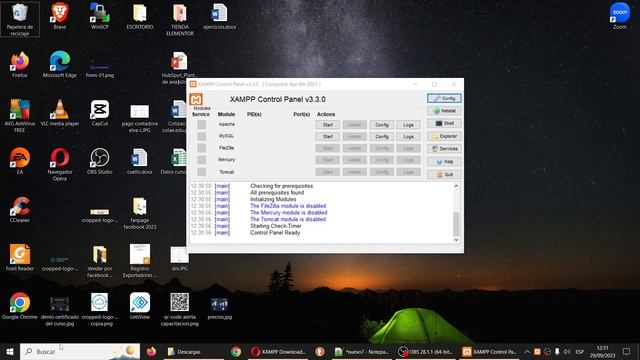This screenshot has height=360, width=640.
Task: Select the Zoom desktop shortcut
Action: click(x=620, y=16)
